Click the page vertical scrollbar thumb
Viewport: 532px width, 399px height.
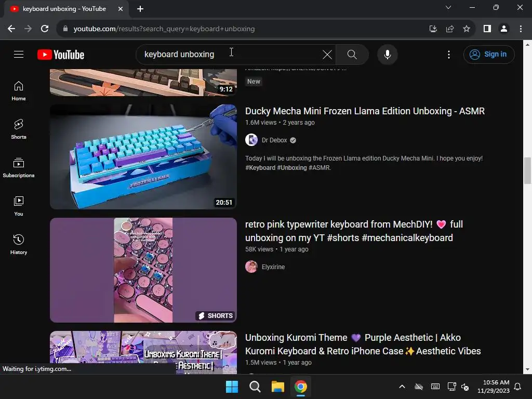point(527,170)
